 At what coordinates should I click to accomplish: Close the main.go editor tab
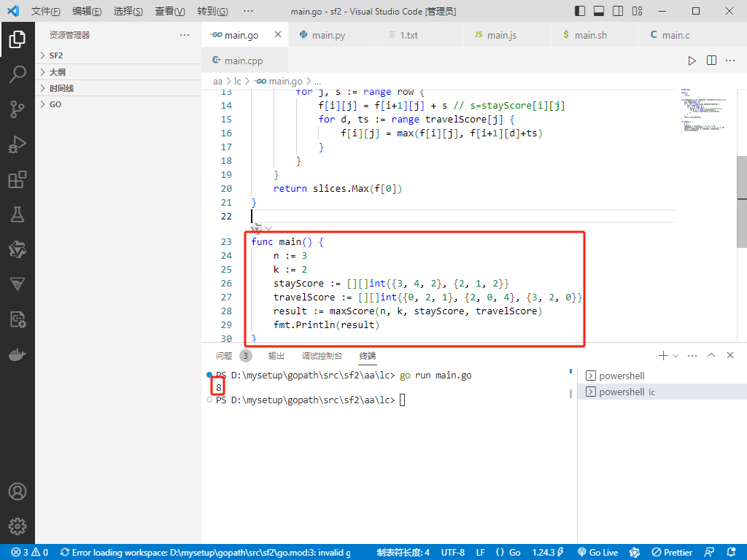point(278,34)
